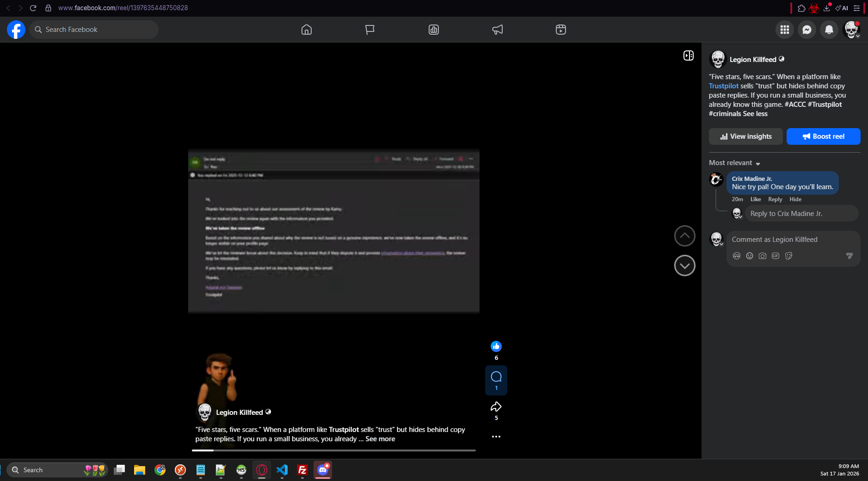The image size is (868, 481).
Task: Open the Trustpilot link in the side caption
Action: [x=724, y=86]
